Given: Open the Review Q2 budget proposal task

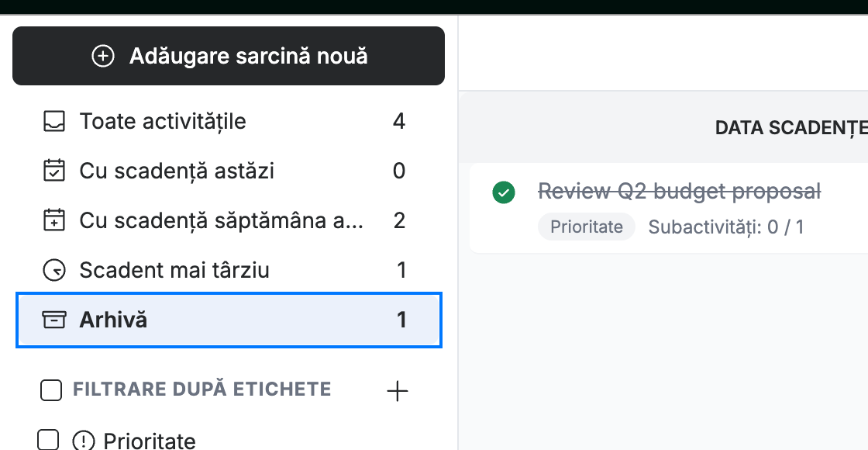Looking at the screenshot, I should click(x=679, y=191).
